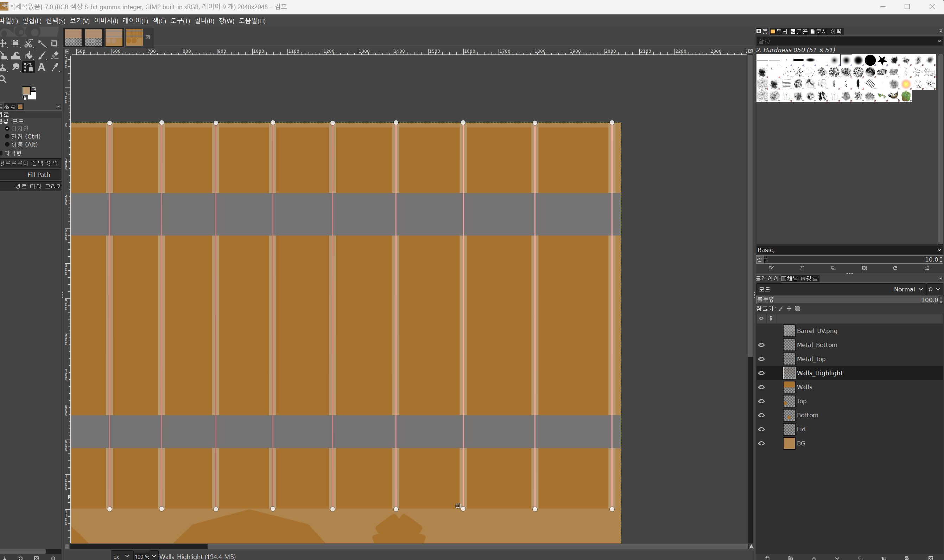Click the 경로로부터 선택 영역 button
This screenshot has height=560, width=944.
(30, 163)
